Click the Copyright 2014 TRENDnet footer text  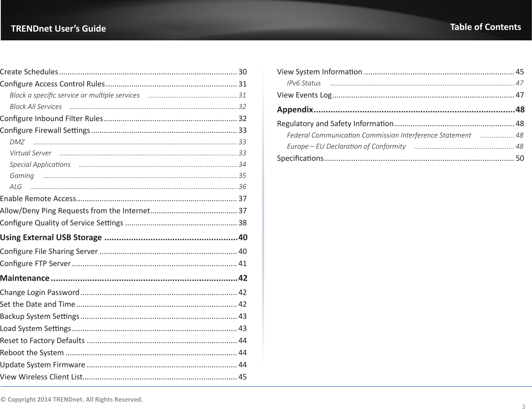pos(71,400)
